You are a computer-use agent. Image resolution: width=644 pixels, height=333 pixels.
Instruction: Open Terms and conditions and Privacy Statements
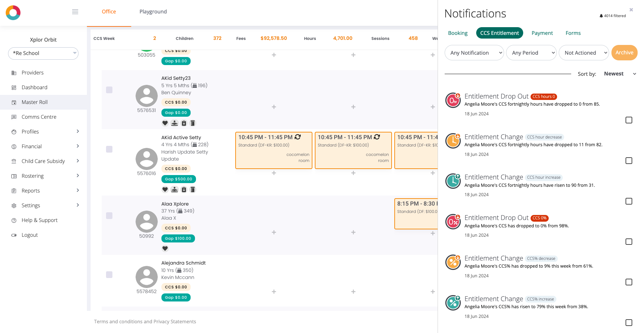[145, 322]
